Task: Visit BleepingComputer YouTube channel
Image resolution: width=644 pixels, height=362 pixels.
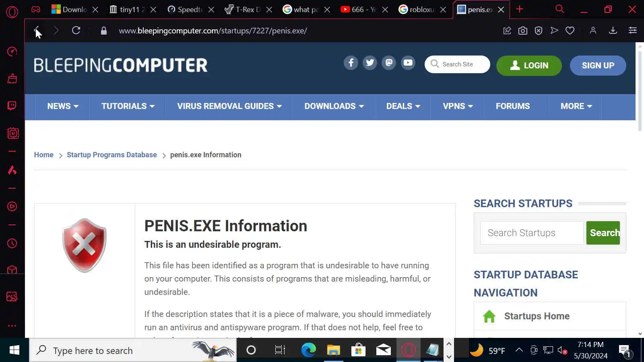Action: tap(408, 63)
